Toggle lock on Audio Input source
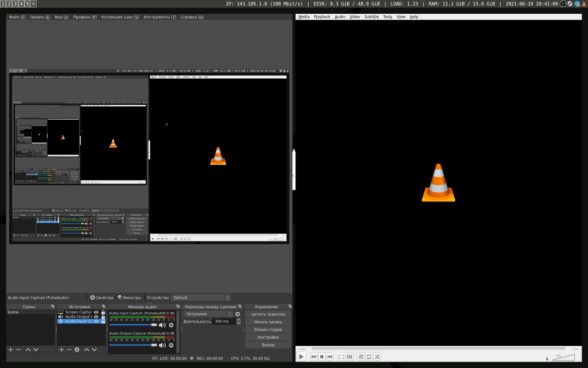588x368 pixels. [103, 322]
